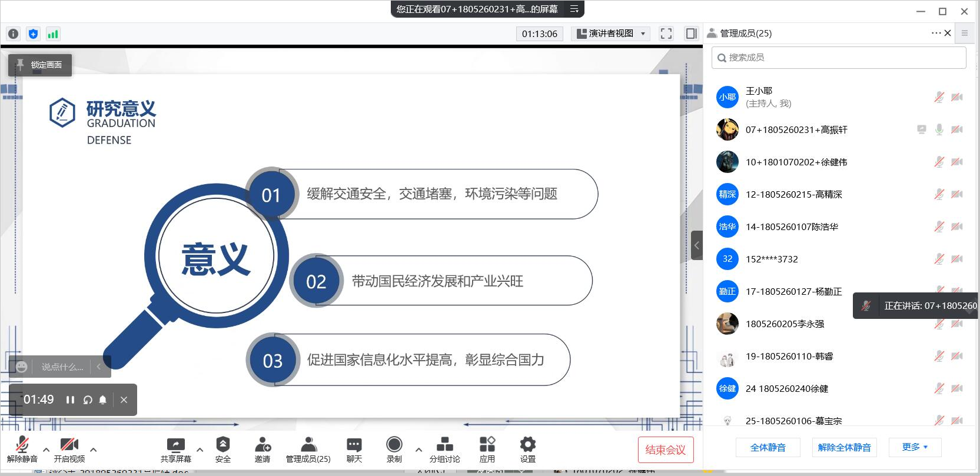This screenshot has width=980, height=476.
Task: Open the settings gear icon
Action: click(x=527, y=445)
